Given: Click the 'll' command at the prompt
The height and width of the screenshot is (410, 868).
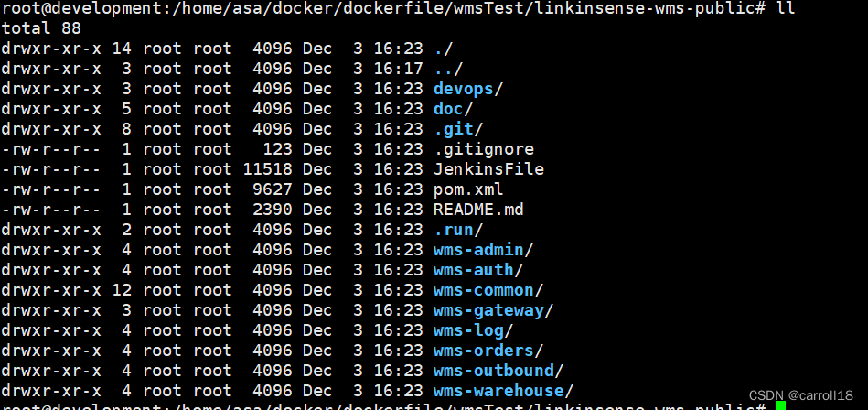Looking at the screenshot, I should 786,7.
